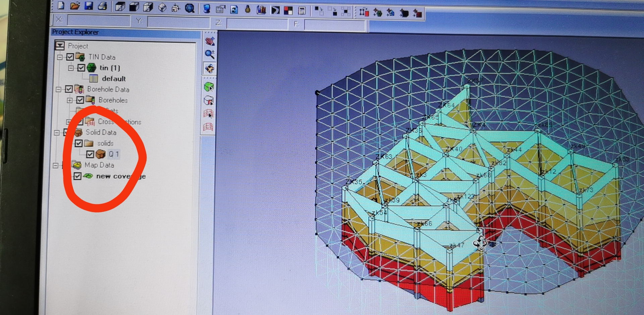Click the Refresh display icon
The width and height of the screenshot is (644, 315).
tap(234, 9)
